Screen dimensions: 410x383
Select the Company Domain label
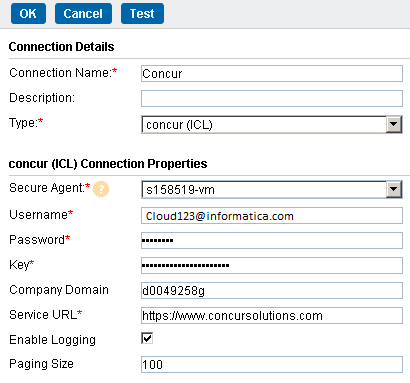[x=59, y=290]
